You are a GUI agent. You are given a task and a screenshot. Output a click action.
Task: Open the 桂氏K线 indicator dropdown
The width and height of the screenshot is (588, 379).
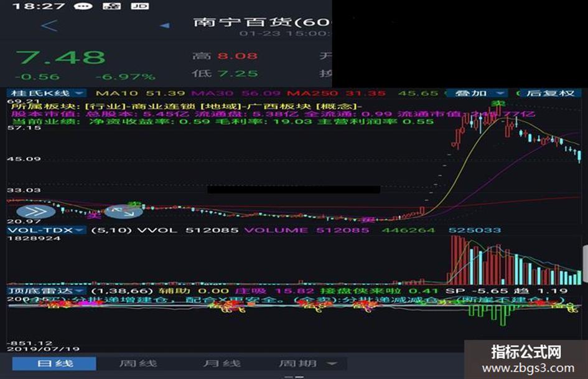[x=47, y=93]
